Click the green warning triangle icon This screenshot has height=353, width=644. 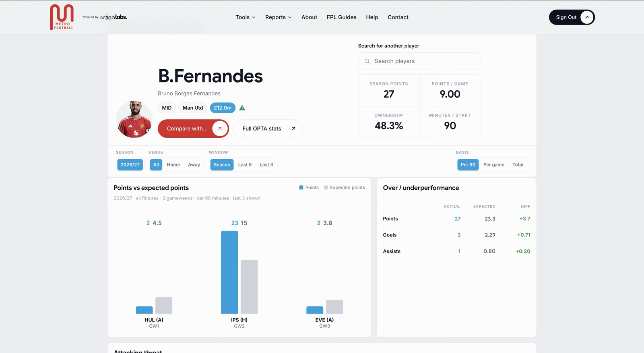pyautogui.click(x=242, y=108)
